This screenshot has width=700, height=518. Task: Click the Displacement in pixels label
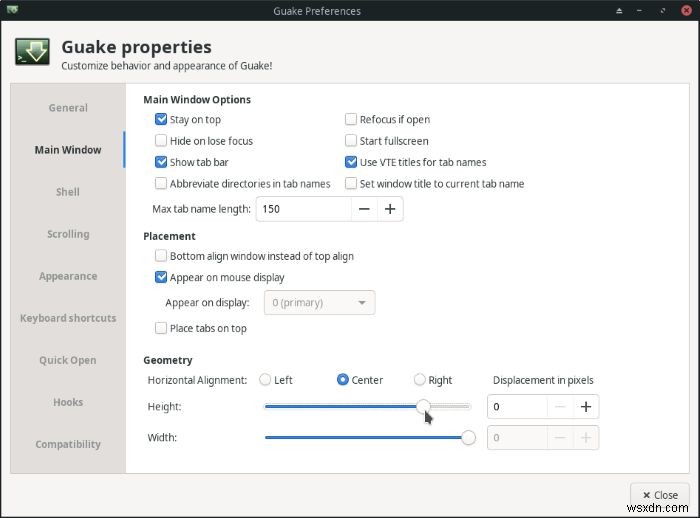click(543, 380)
